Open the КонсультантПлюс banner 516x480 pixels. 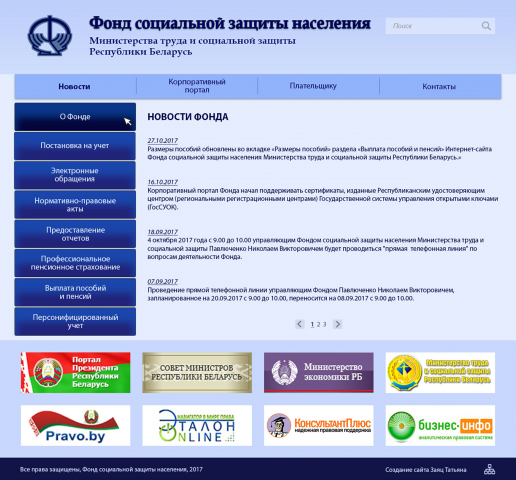click(319, 425)
